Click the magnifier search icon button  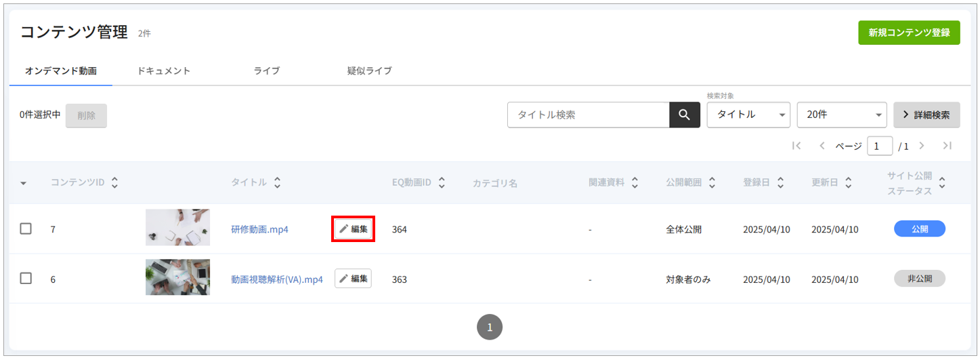pos(685,115)
